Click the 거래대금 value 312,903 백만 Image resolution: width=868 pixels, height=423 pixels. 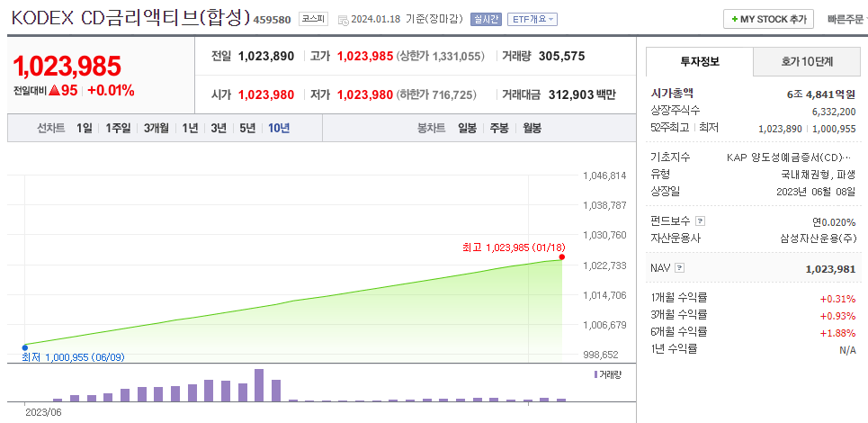pyautogui.click(x=582, y=94)
